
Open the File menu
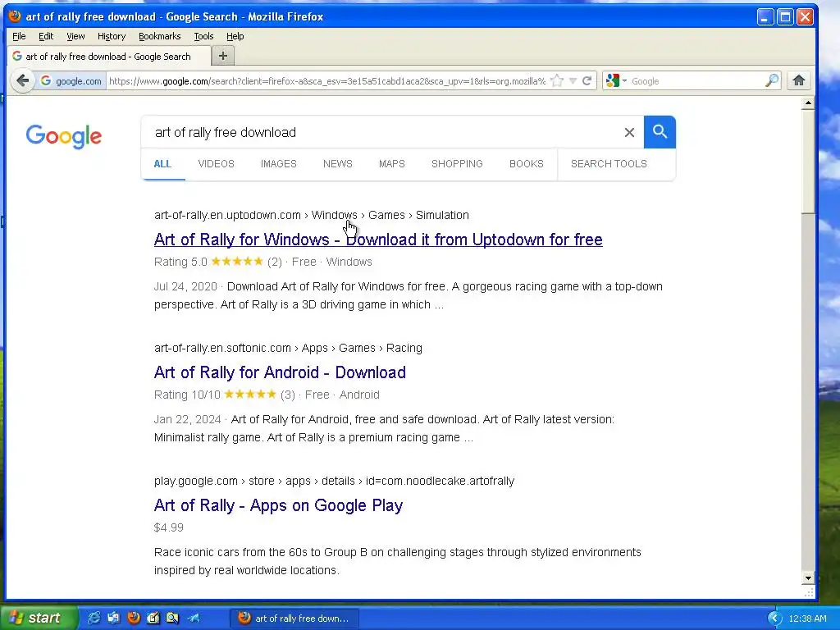19,36
